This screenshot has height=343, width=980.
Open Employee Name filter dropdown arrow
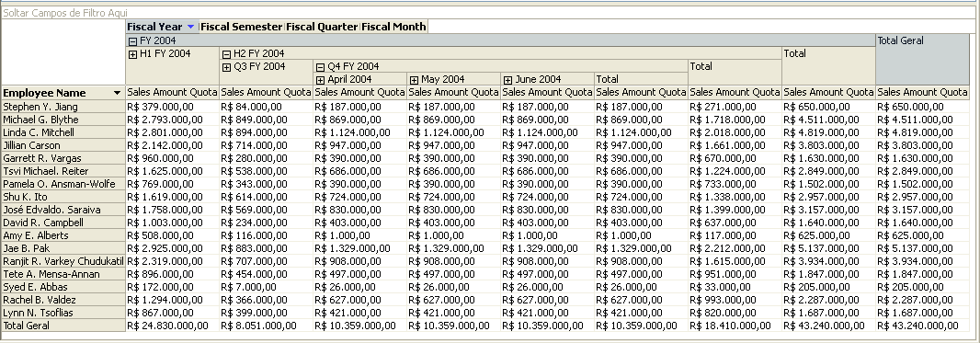(117, 93)
